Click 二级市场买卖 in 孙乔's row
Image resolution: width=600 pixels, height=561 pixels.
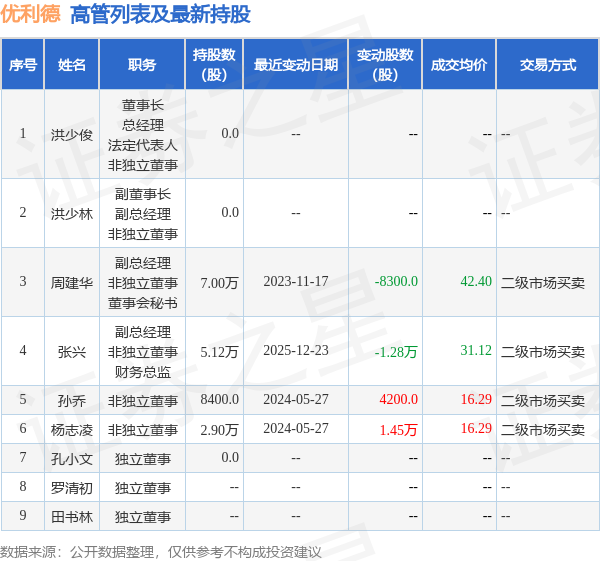[x=543, y=401]
